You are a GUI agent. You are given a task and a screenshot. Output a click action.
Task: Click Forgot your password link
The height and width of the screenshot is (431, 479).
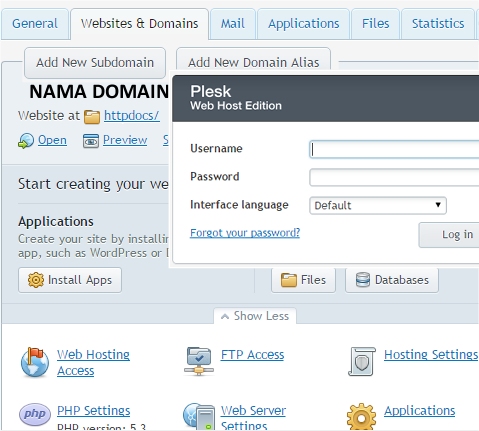tap(245, 233)
